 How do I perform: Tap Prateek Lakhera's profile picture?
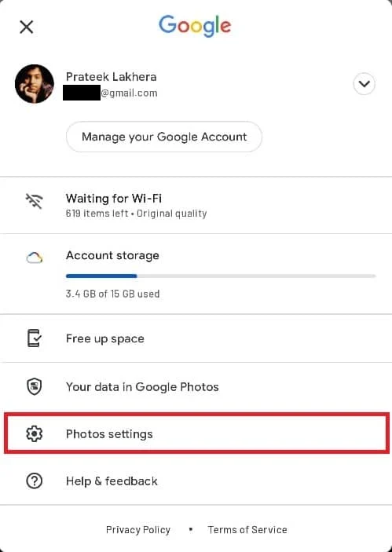pyautogui.click(x=34, y=84)
